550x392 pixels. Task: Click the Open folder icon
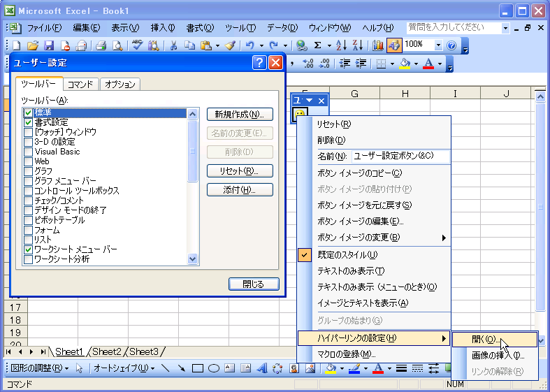(33, 45)
